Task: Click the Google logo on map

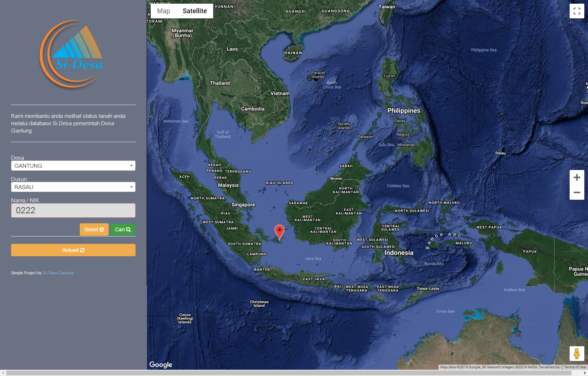Action: click(161, 365)
